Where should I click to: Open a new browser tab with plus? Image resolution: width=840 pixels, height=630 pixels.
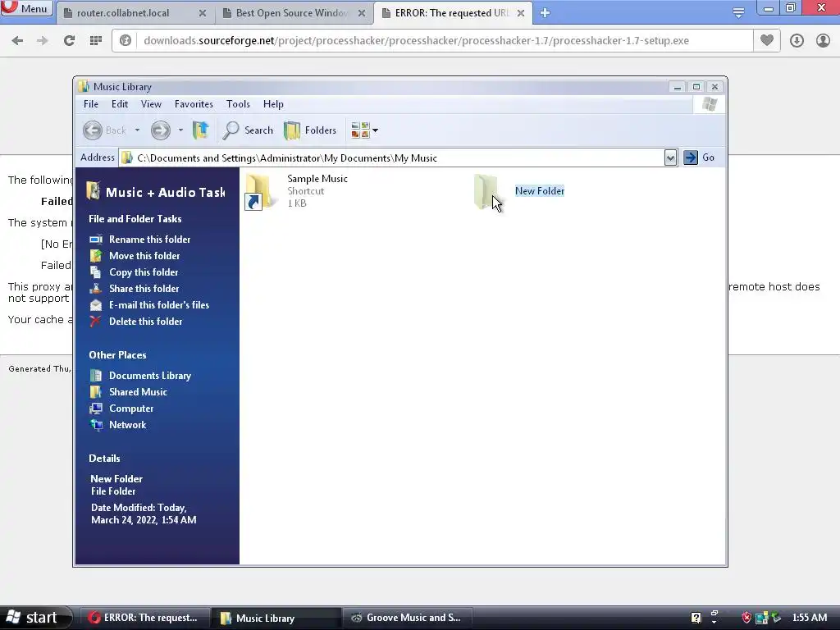coord(545,13)
